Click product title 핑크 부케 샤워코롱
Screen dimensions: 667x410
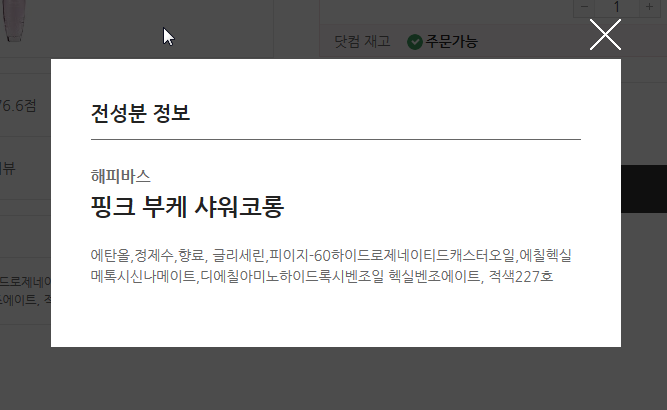coord(187,207)
